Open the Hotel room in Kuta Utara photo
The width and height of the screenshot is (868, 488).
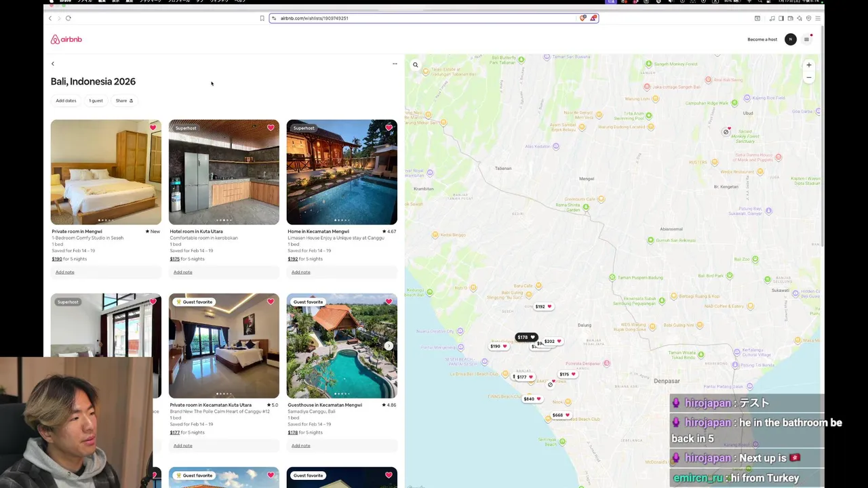224,172
